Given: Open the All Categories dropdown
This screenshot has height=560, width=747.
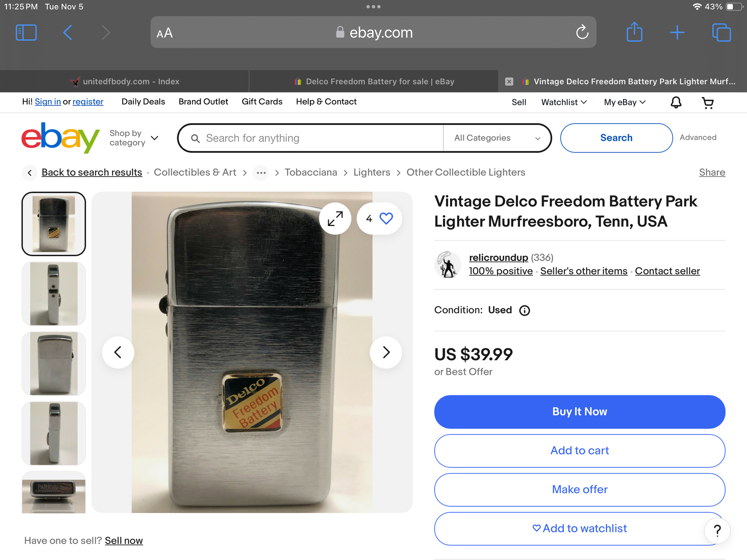Looking at the screenshot, I should click(x=497, y=138).
